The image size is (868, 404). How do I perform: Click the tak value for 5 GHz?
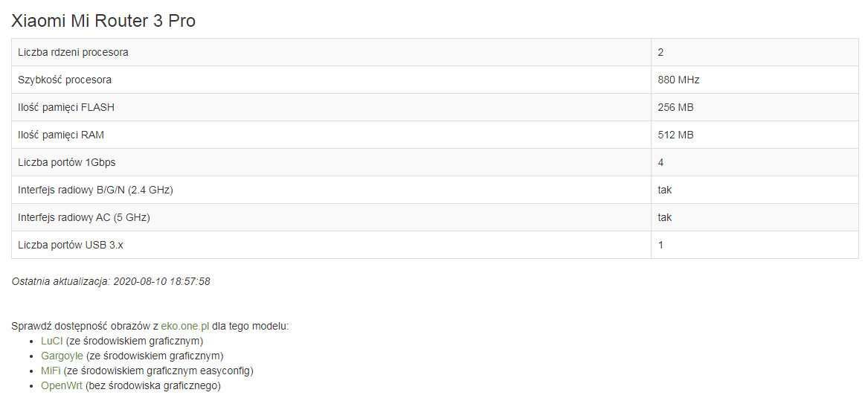click(x=665, y=217)
